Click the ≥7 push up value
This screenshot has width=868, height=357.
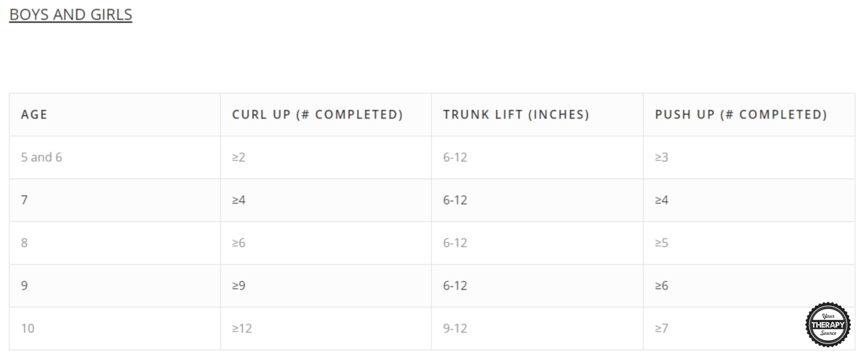[661, 329]
